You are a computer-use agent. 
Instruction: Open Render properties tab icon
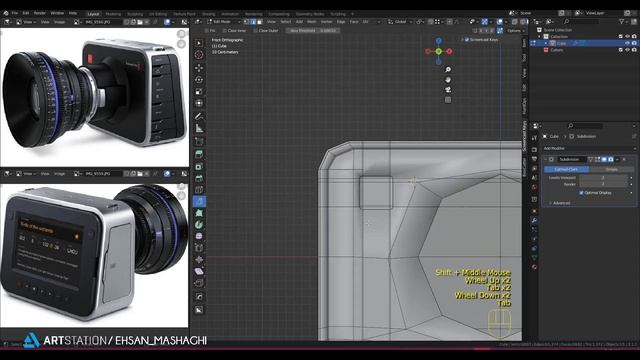tap(534, 150)
